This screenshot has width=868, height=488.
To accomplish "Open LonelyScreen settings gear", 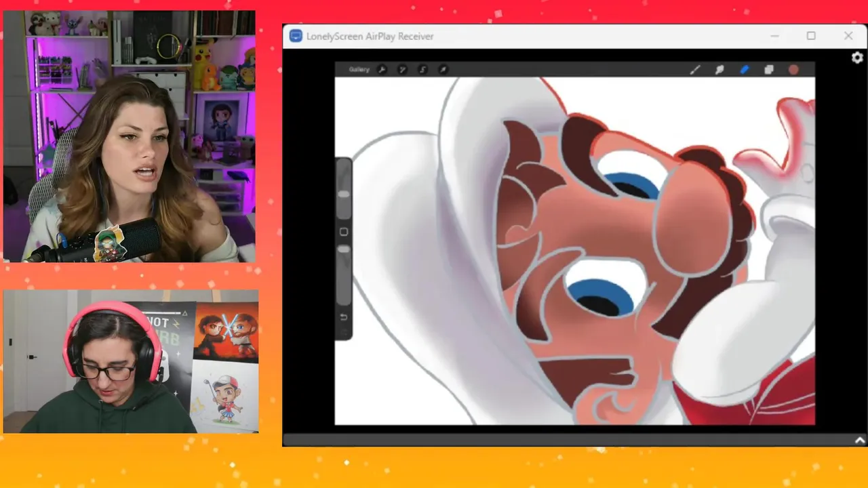I will [857, 58].
